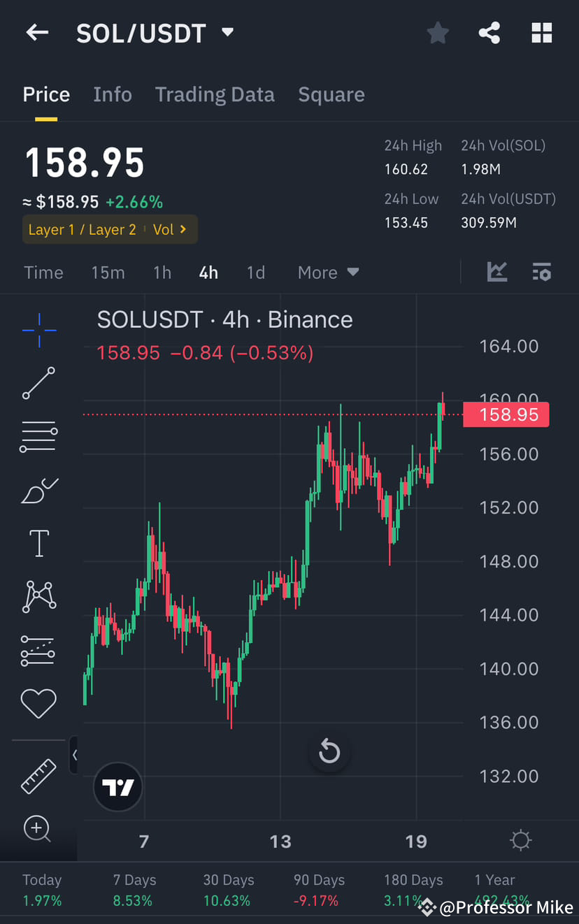Tap the chart reload refresh button
This screenshot has width=579, height=924.
(329, 751)
